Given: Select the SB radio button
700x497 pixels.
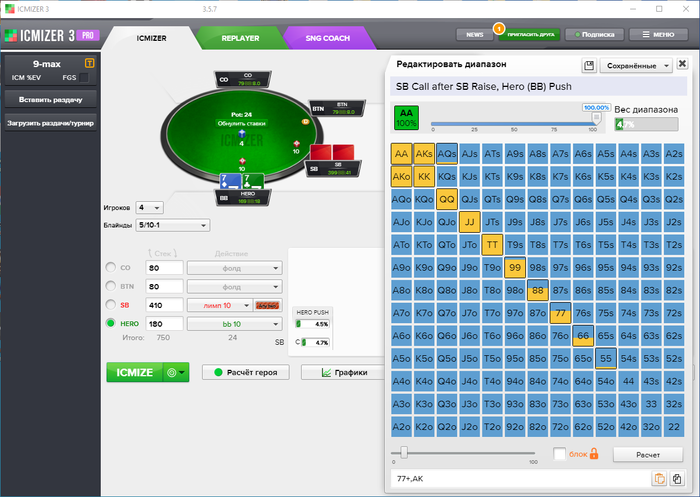Looking at the screenshot, I should pos(110,305).
